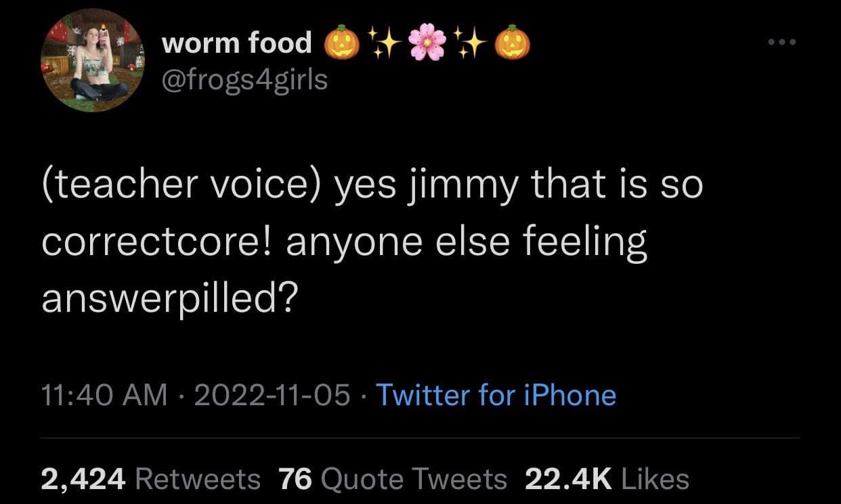The image size is (841, 504).
Task: Click the sparkles emoji after the blossom
Action: [x=469, y=44]
